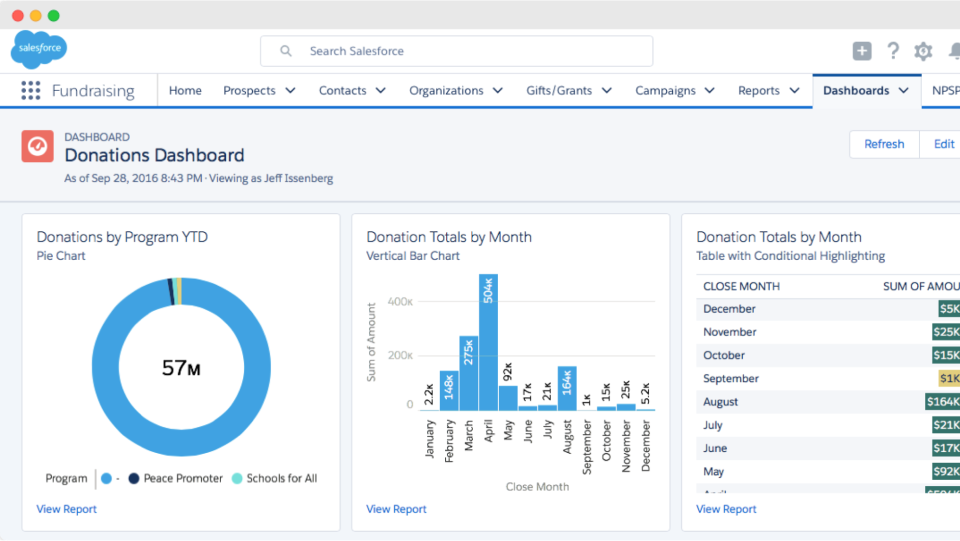Viewport: 960px width, 541px height.
Task: Click the macOS green zoom button
Action: 54,15
